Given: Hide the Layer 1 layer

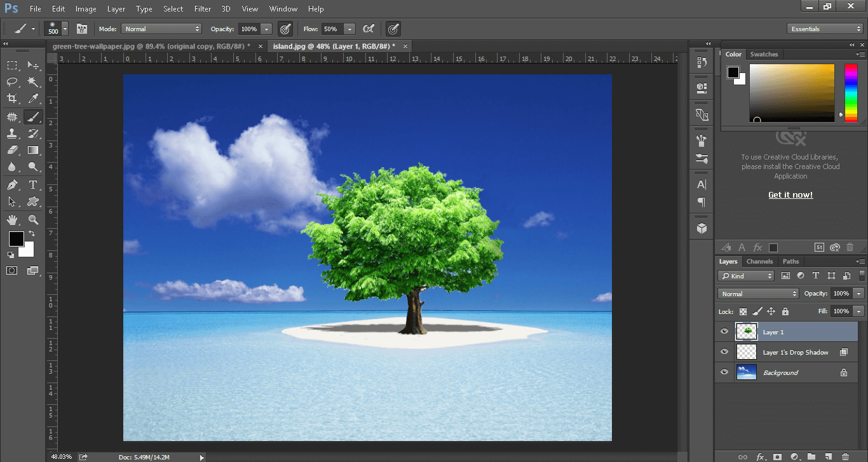Looking at the screenshot, I should point(724,332).
